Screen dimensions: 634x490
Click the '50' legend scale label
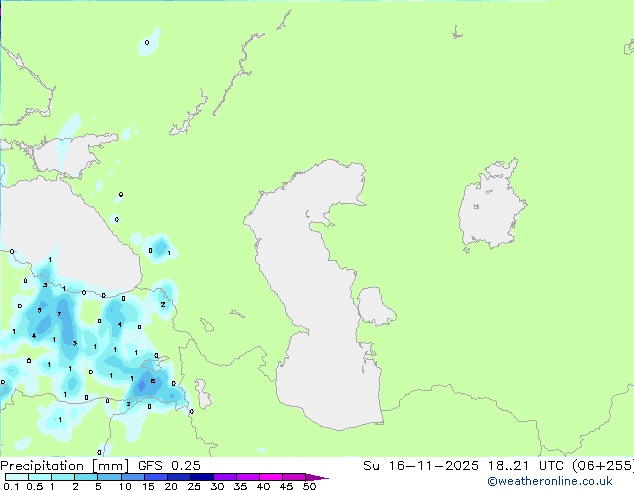point(309,486)
